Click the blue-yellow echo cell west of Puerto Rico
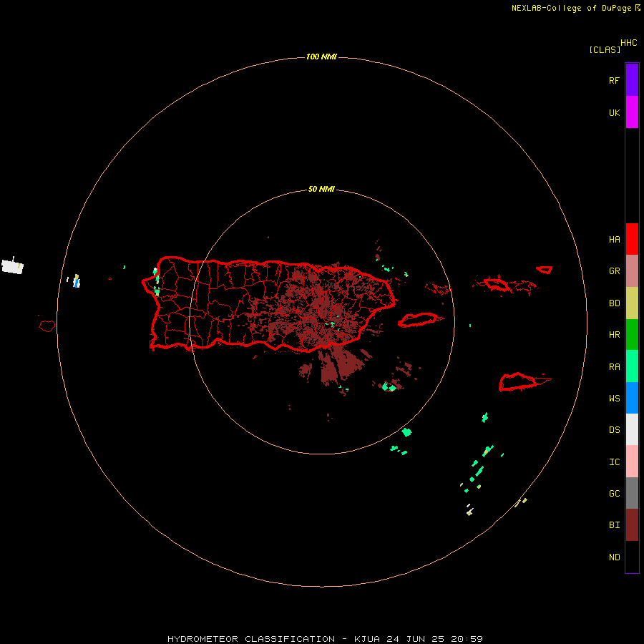The width and height of the screenshot is (644, 644). click(77, 281)
